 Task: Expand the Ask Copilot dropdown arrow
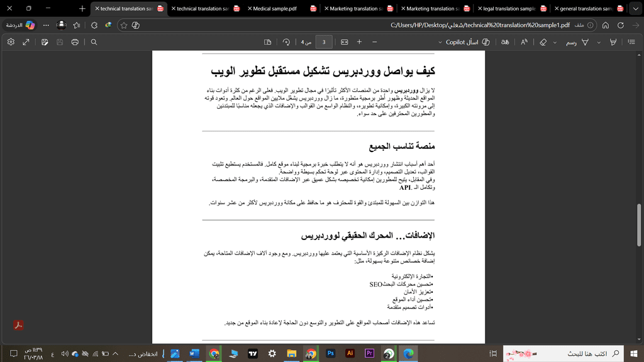click(x=440, y=42)
